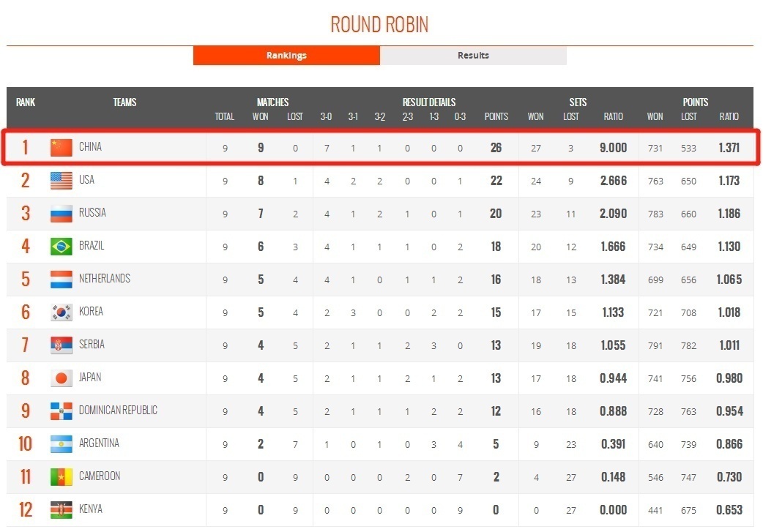Screen dimensions: 763x532
Task: Click the Serbia flag icon
Action: [62, 345]
